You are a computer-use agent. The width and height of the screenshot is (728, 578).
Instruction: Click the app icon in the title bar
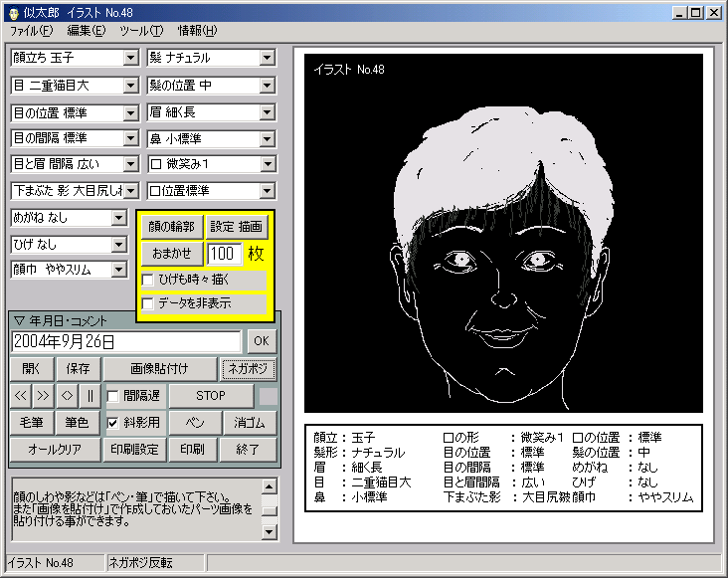pos(14,13)
